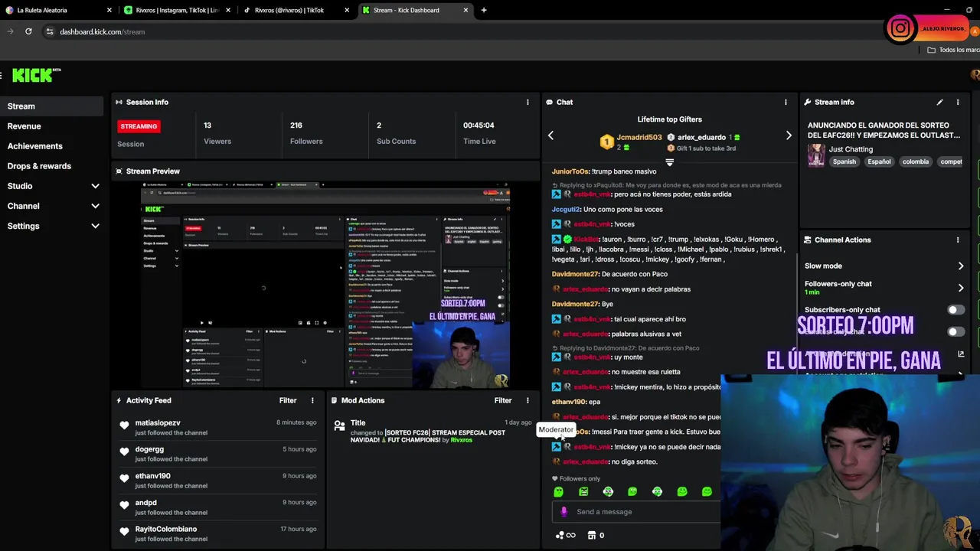Open Mod Actions three-dot menu
Viewport: 980px width, 551px height.
(x=528, y=400)
